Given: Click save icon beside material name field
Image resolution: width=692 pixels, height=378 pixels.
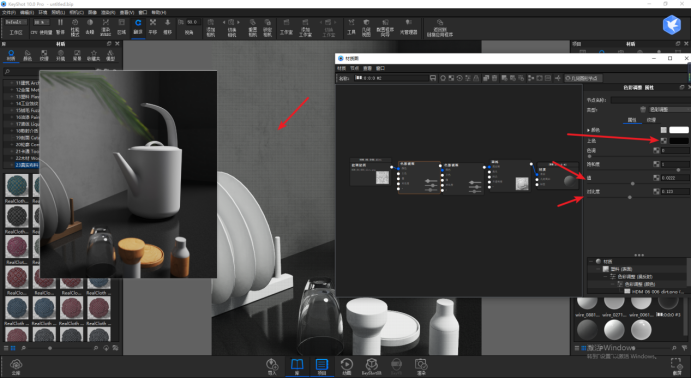Looking at the screenshot, I should coord(433,78).
